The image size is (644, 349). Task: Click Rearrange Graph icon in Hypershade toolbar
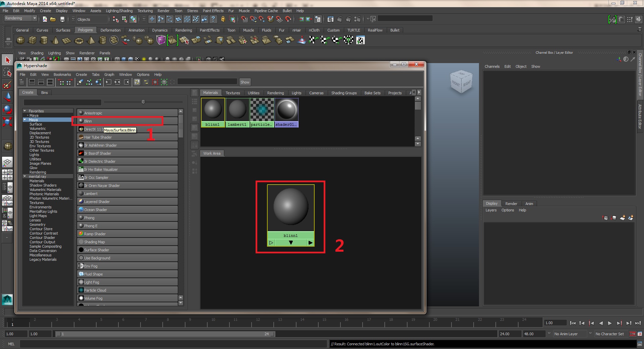(x=89, y=82)
